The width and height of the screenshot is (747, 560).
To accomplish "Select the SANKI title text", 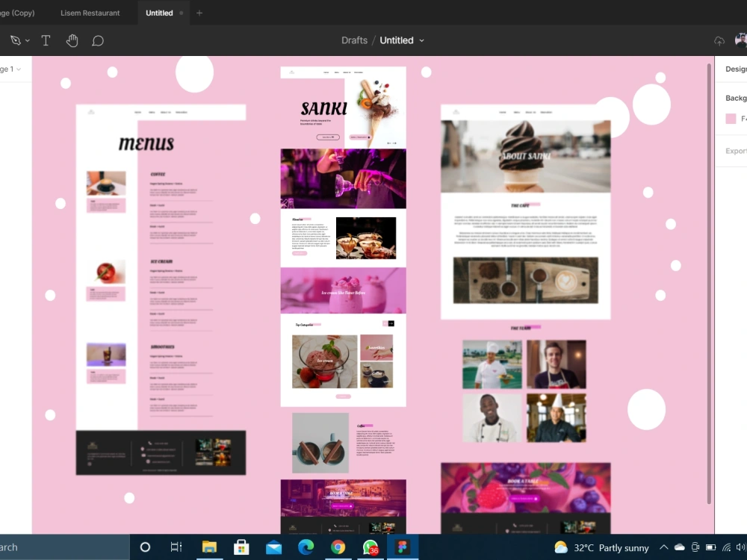I will pyautogui.click(x=324, y=108).
